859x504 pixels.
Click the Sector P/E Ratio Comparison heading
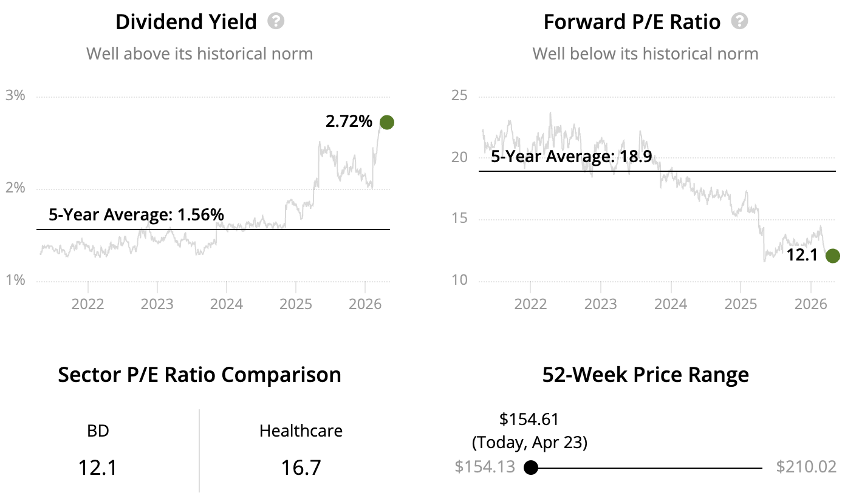point(199,375)
